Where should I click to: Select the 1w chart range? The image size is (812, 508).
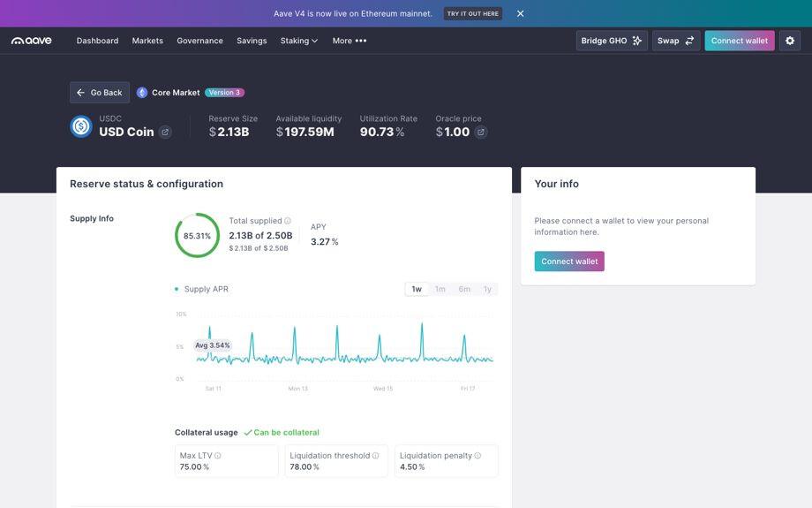tap(417, 289)
